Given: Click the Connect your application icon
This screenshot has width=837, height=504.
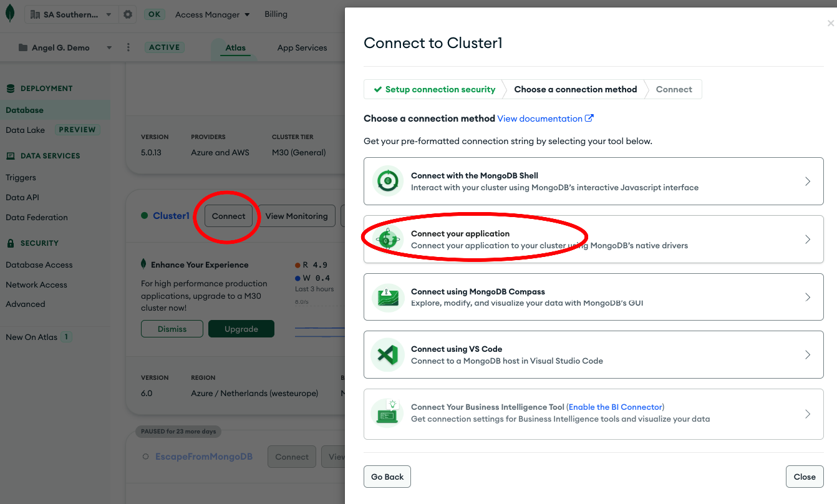Looking at the screenshot, I should [x=387, y=240].
